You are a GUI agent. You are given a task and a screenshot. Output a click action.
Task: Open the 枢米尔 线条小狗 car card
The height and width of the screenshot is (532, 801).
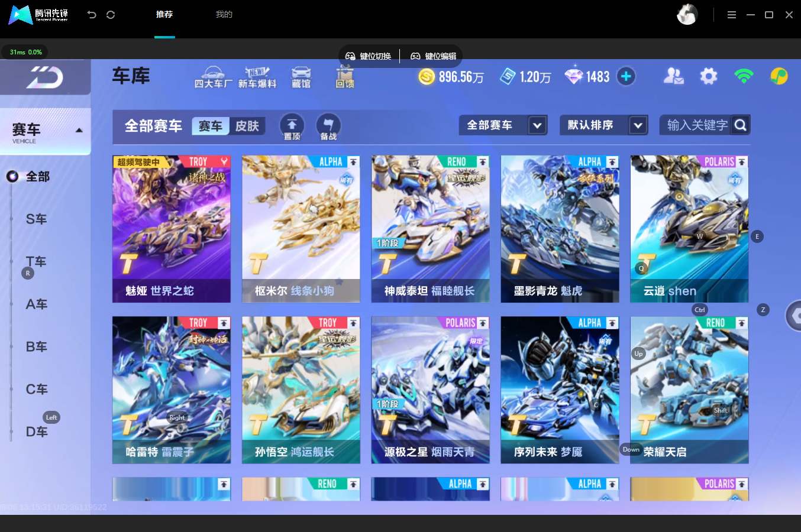(x=301, y=229)
